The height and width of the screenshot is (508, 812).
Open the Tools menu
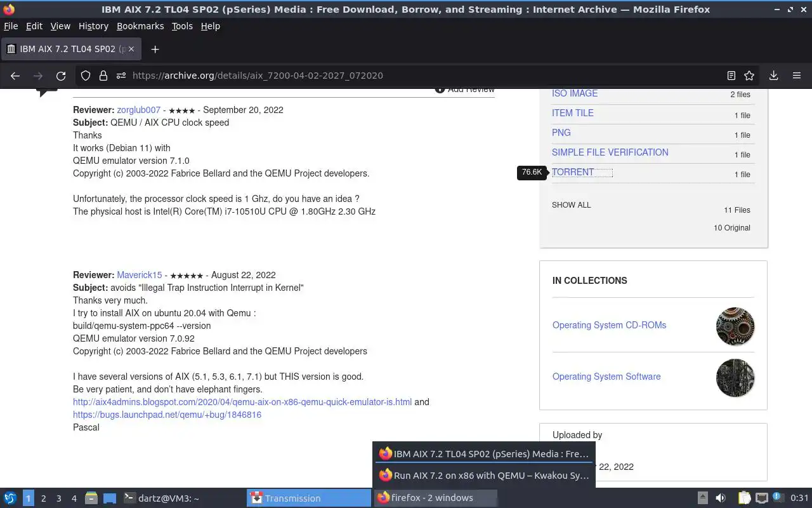tap(182, 26)
